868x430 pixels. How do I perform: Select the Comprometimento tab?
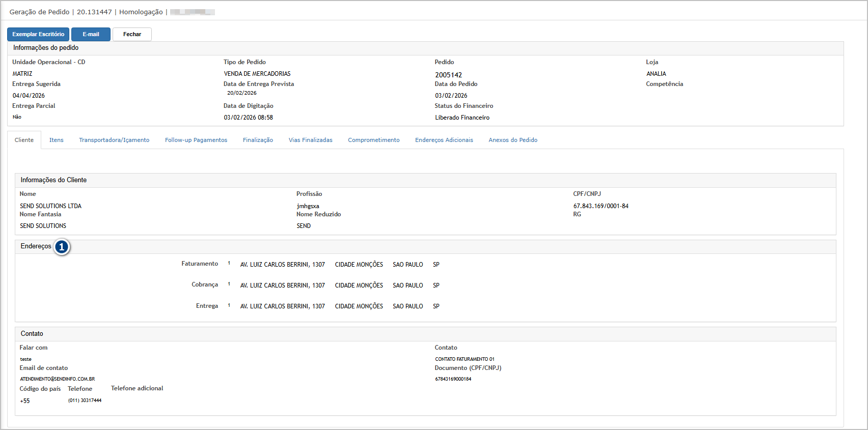tap(373, 140)
